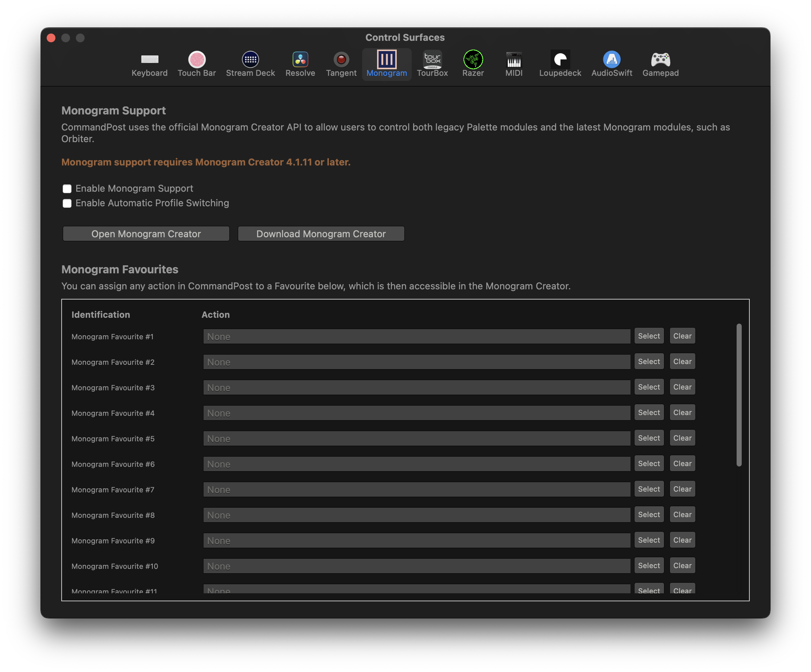This screenshot has width=811, height=672.
Task: Click the Monogram Favourite #8 action field
Action: coord(417,515)
